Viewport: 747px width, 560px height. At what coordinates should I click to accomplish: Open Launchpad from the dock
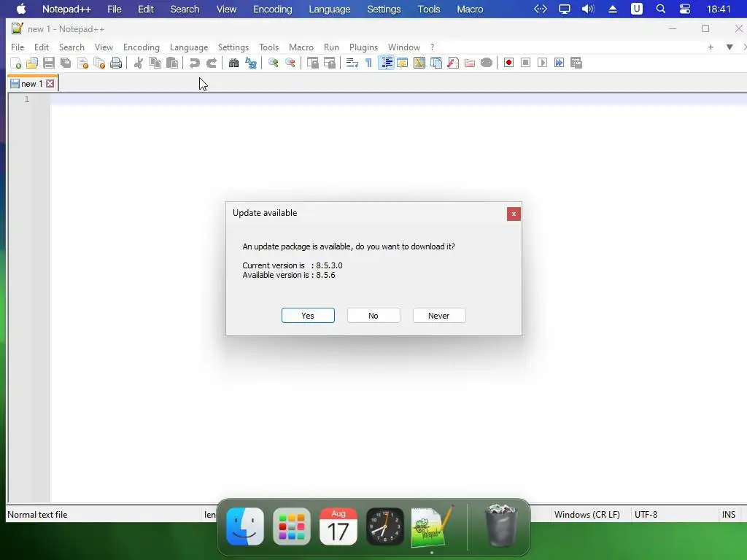coord(292,526)
